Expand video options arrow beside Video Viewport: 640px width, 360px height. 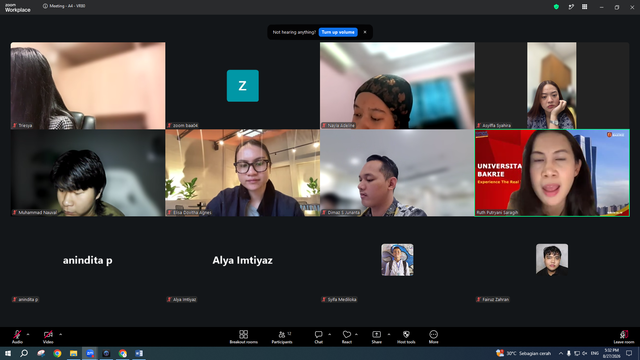60,334
